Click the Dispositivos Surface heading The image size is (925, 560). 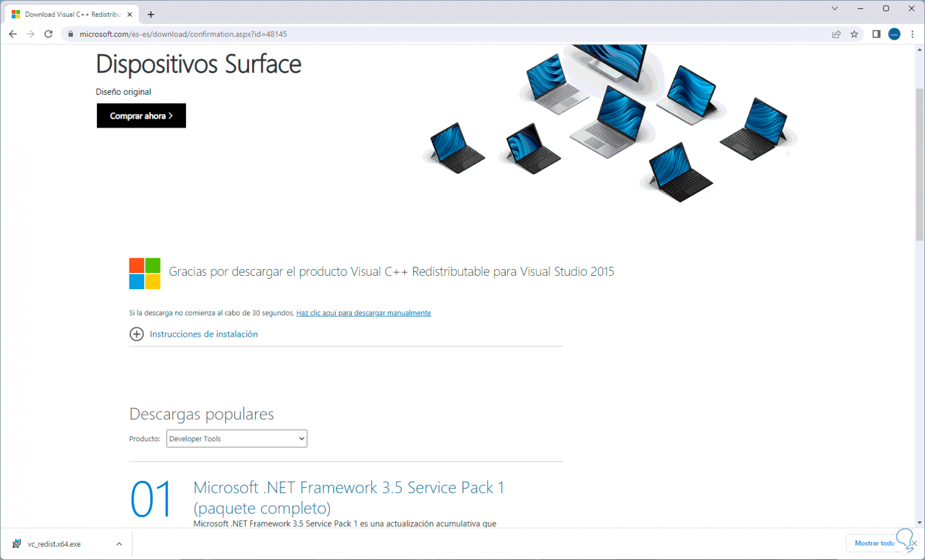(198, 64)
